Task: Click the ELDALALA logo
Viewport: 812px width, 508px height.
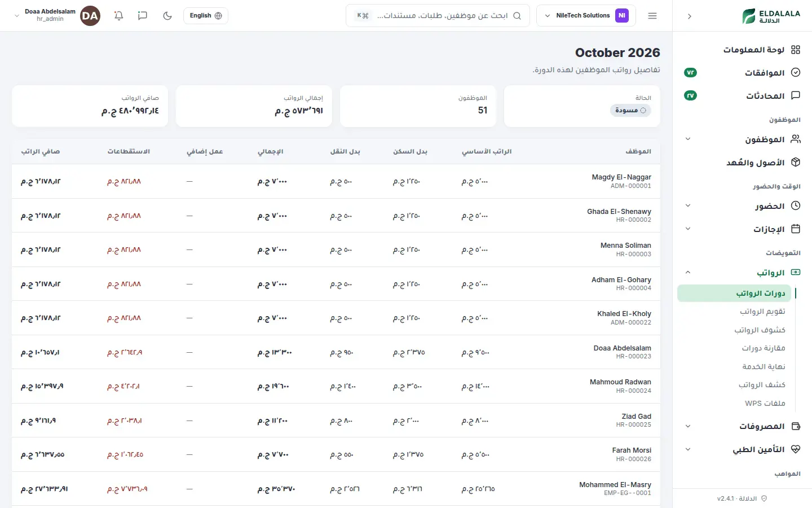Action: click(x=771, y=16)
